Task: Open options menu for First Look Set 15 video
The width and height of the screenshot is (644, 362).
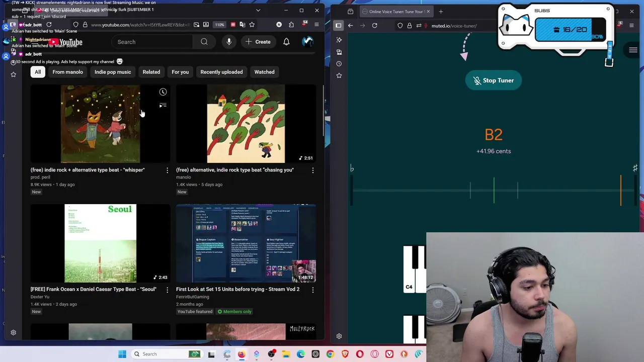Action: [312, 290]
